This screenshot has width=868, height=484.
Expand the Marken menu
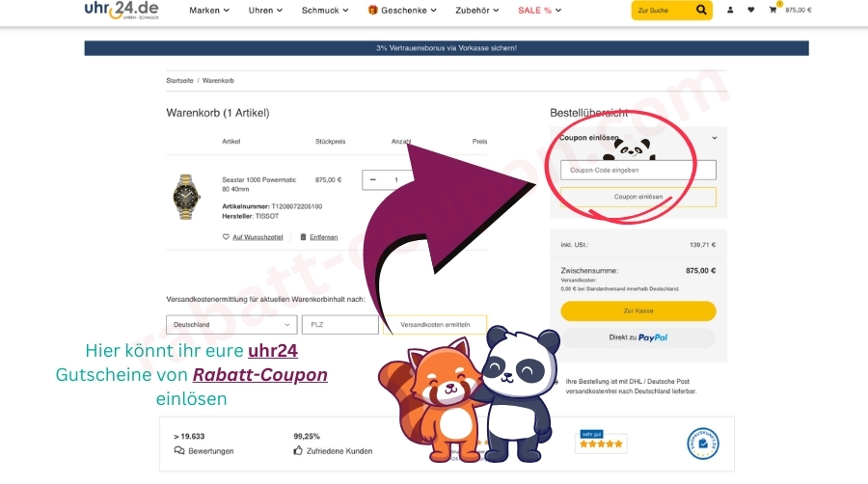coord(209,10)
